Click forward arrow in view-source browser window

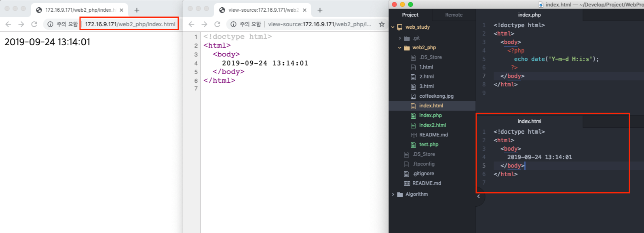(x=204, y=24)
